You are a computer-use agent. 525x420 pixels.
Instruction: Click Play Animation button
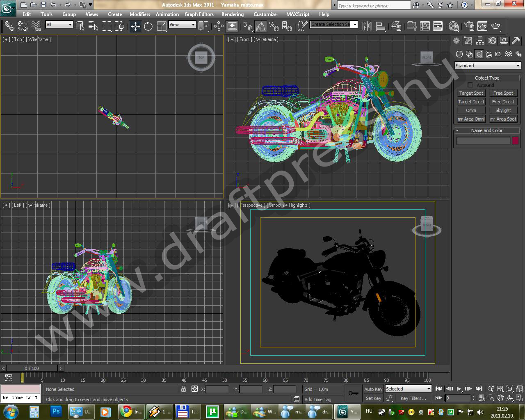tap(459, 389)
